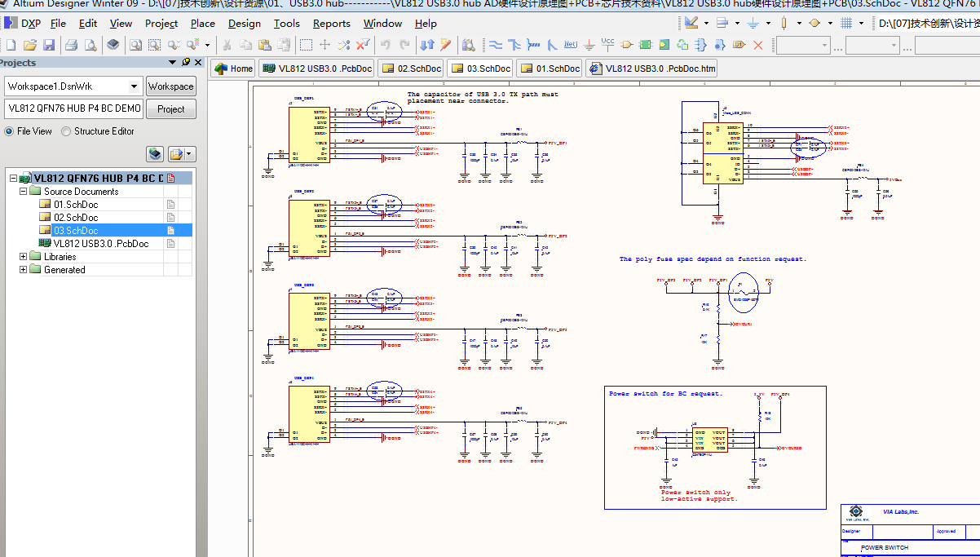Open the drawing utility tools dropdown

coord(706,23)
